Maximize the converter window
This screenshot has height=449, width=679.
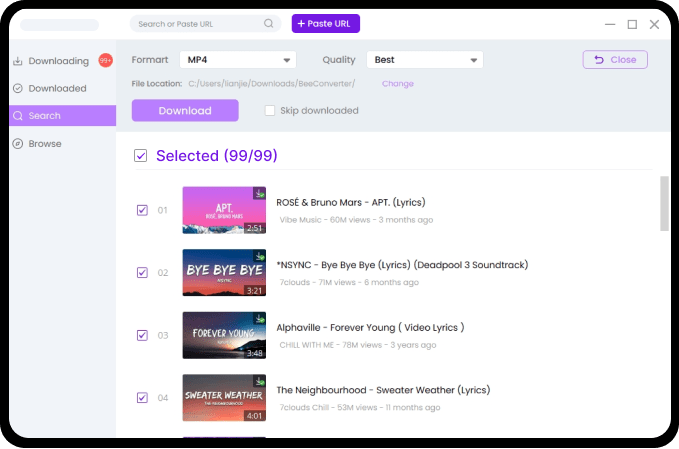pyautogui.click(x=632, y=24)
